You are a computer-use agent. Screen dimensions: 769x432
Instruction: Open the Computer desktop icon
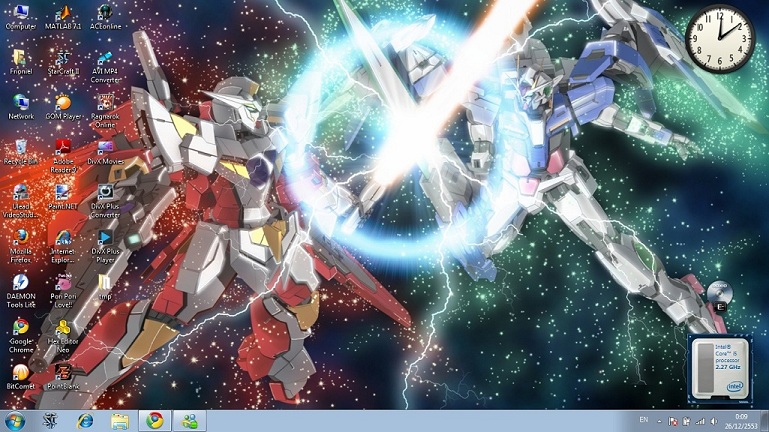[21, 17]
